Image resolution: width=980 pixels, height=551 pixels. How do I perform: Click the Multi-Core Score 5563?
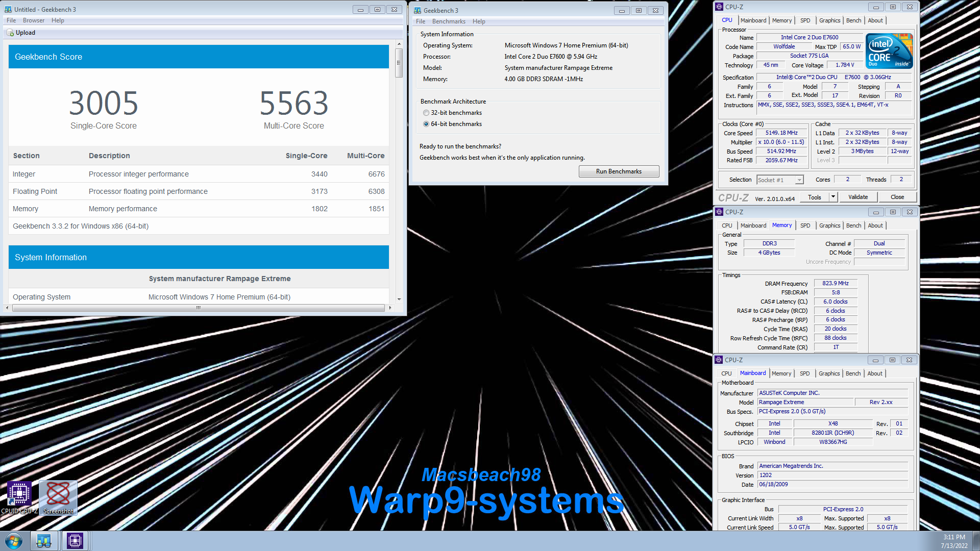pyautogui.click(x=294, y=104)
